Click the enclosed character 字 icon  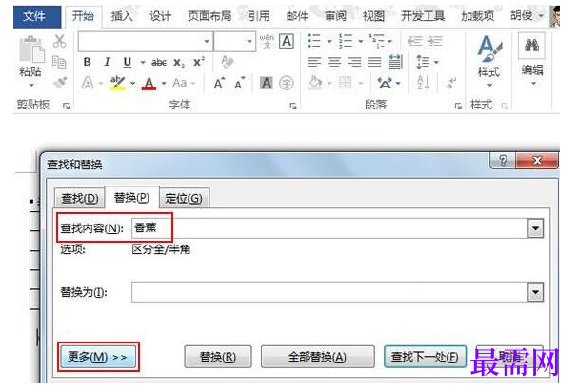tap(287, 83)
